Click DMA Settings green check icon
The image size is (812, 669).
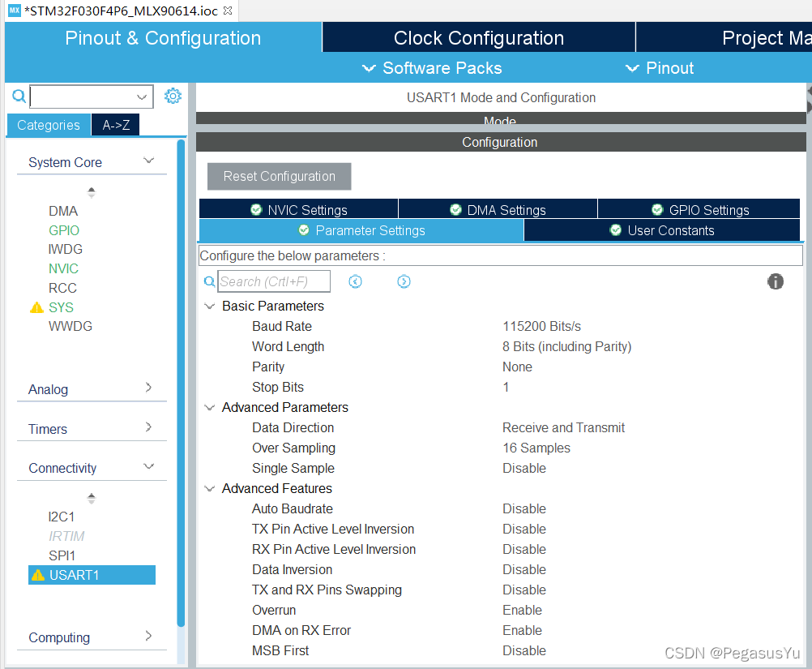[455, 209]
